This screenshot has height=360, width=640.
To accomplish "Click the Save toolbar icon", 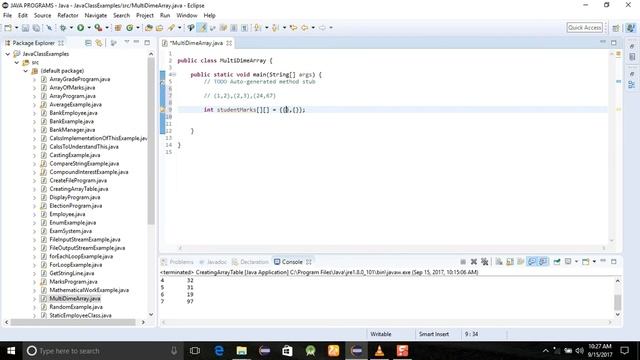I will [25, 28].
